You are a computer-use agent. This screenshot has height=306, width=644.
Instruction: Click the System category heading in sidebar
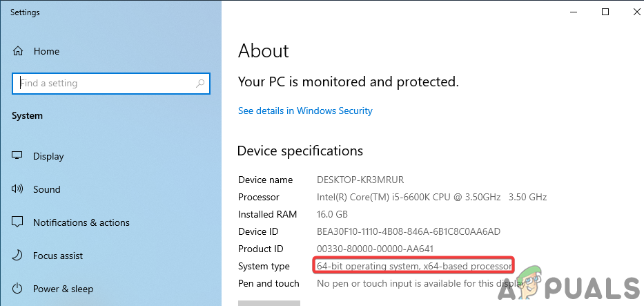coord(27,116)
